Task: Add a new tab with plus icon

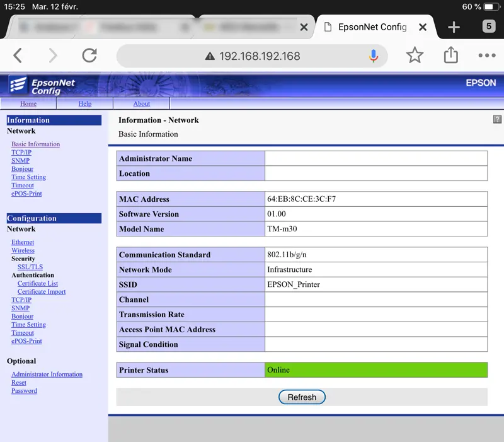Action: tap(454, 27)
